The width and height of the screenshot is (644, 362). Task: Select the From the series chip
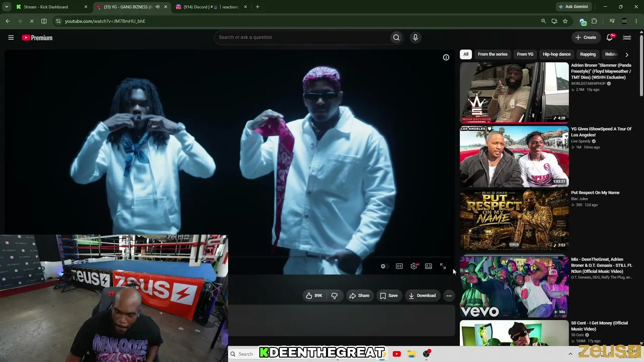click(x=493, y=54)
